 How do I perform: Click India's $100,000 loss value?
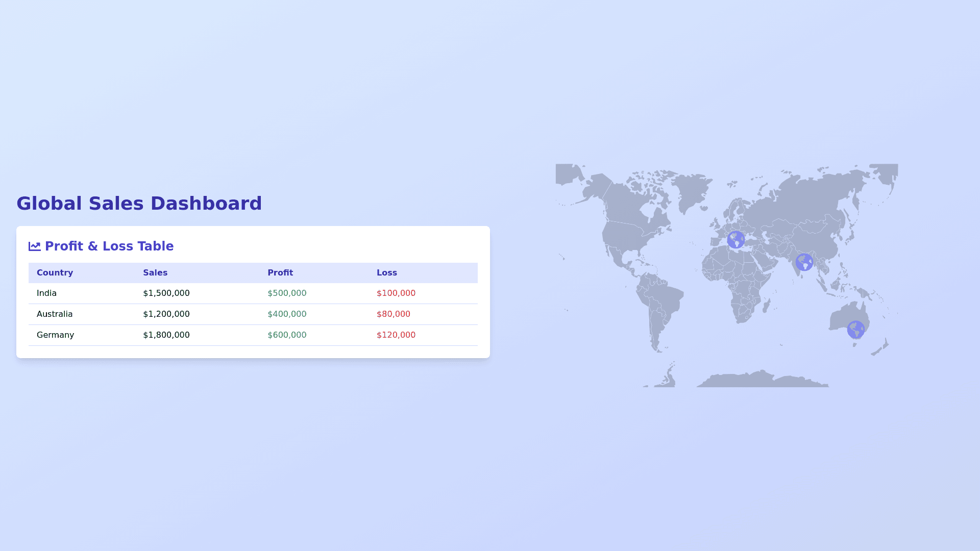396,293
